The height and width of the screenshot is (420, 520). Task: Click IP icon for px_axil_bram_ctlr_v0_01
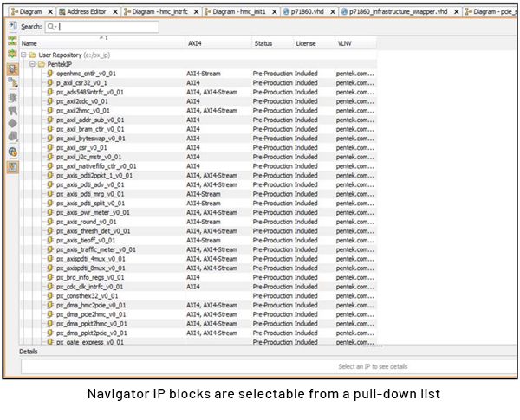point(49,129)
